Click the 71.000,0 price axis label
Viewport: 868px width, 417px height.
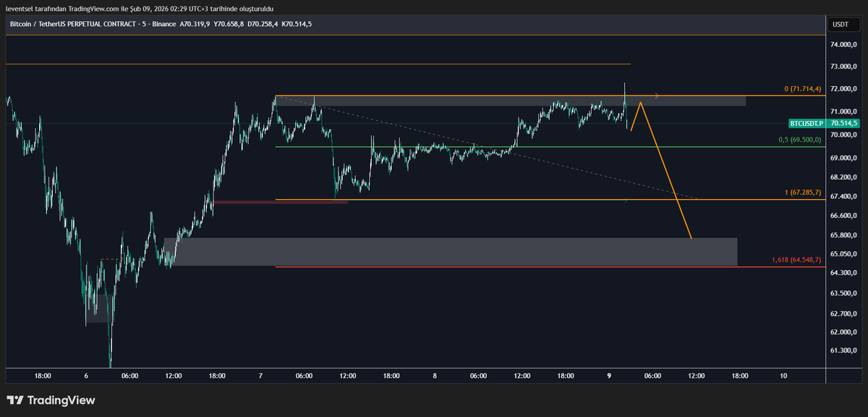click(x=843, y=111)
